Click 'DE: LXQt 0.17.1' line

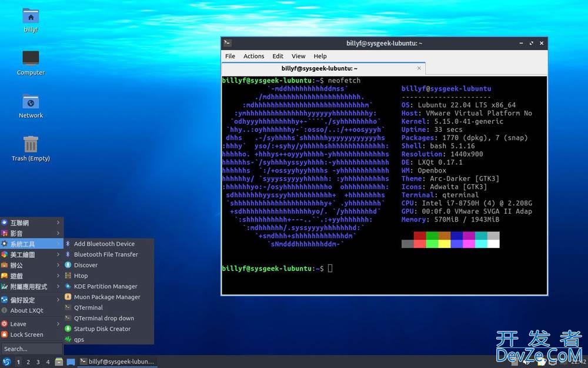(432, 163)
